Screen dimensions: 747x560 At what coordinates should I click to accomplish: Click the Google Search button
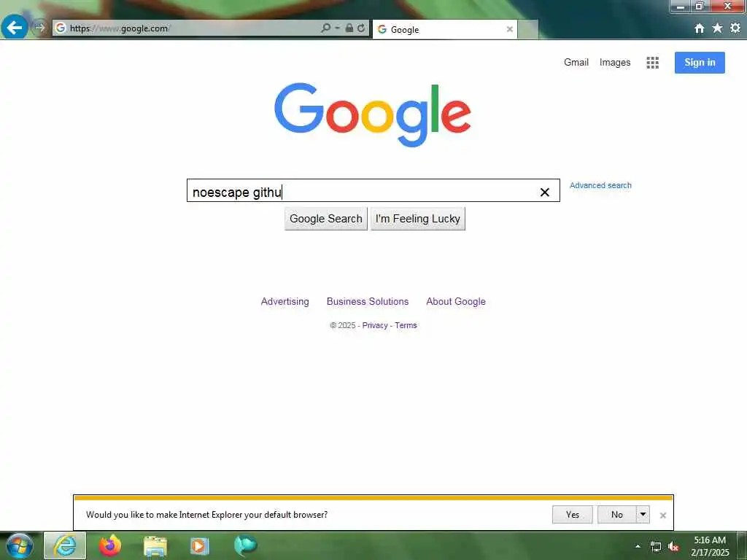[326, 219]
